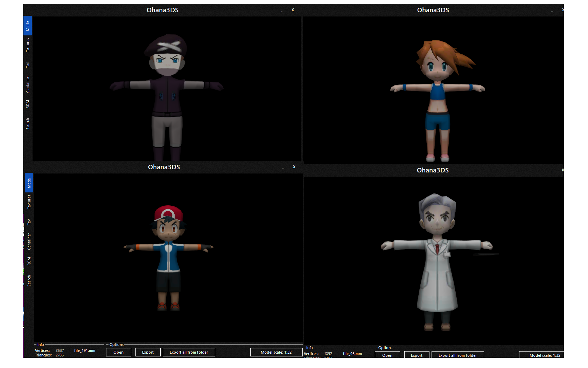Click Export all from folder beside file_191.mm

189,352
